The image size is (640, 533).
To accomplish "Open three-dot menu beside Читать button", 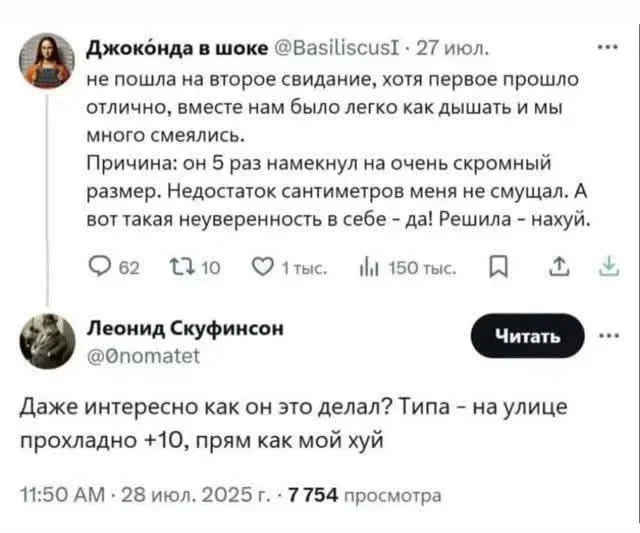I will [x=607, y=335].
